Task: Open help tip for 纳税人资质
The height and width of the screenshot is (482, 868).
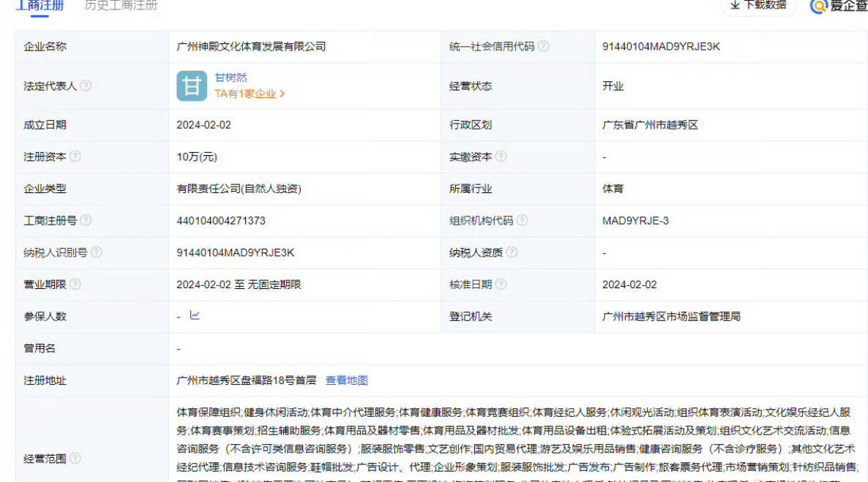Action: click(512, 251)
